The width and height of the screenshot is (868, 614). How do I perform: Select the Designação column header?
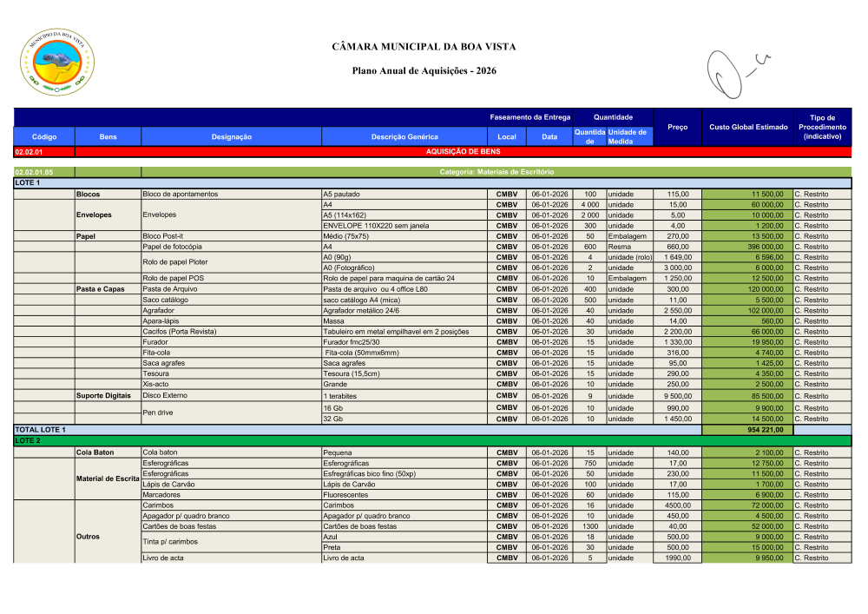[x=231, y=136]
